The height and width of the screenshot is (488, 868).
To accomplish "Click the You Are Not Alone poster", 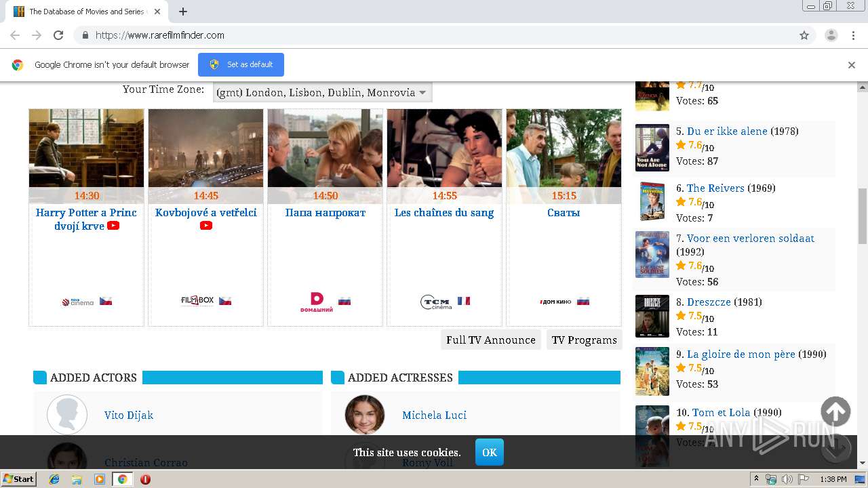I will pos(652,148).
